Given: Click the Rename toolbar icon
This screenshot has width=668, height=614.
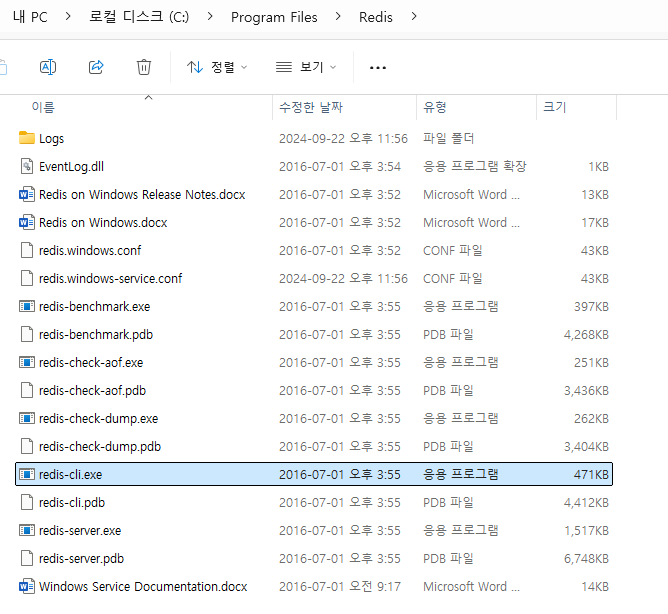Looking at the screenshot, I should pyautogui.click(x=48, y=67).
